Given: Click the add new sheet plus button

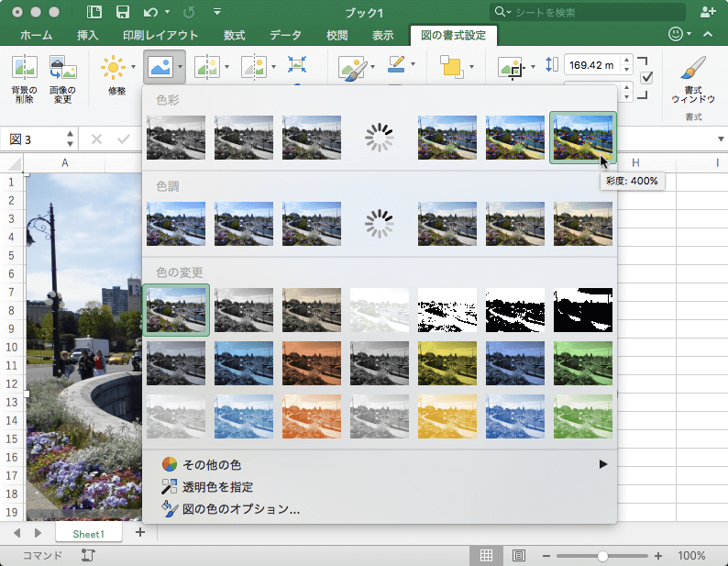Looking at the screenshot, I should 140,532.
